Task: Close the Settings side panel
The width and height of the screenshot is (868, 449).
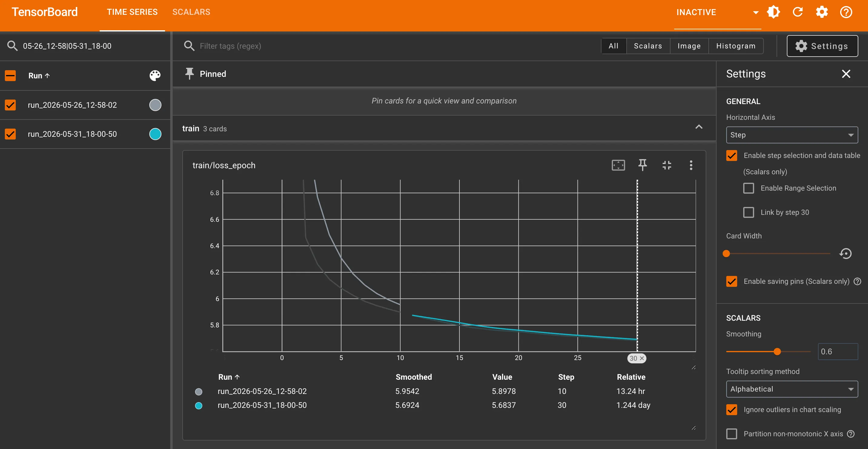Action: pyautogui.click(x=846, y=74)
